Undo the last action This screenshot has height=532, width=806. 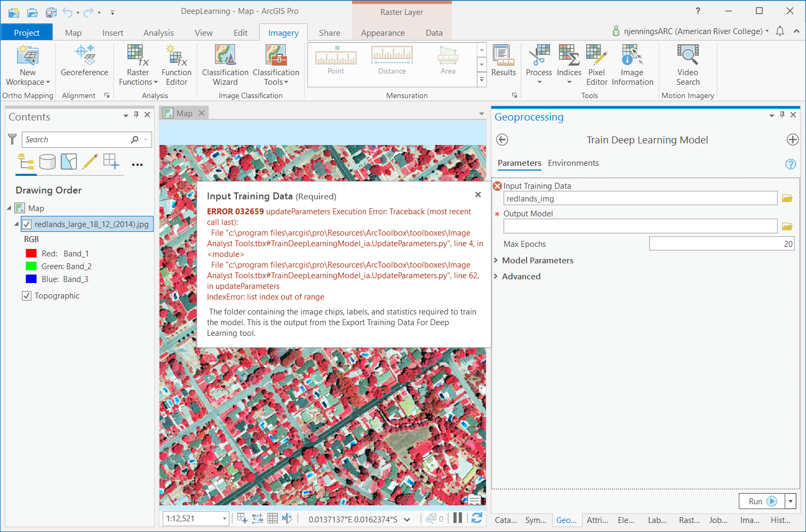click(67, 12)
